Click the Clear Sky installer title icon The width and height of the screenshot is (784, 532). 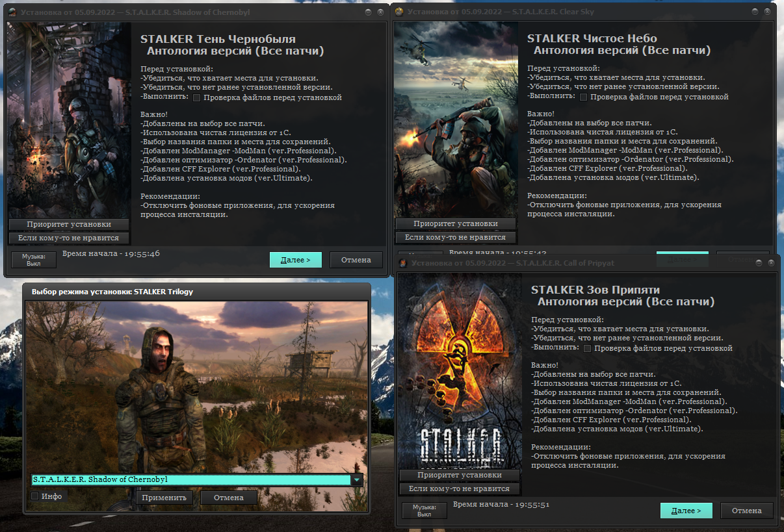(399, 12)
